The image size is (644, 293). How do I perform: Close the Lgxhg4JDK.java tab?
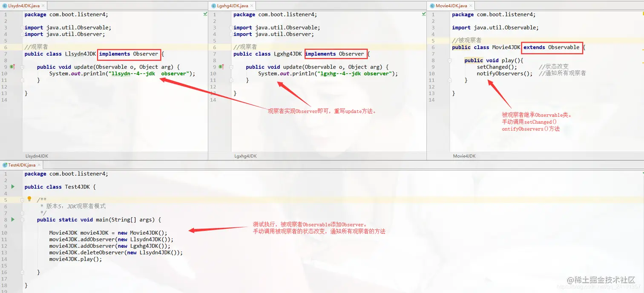[252, 6]
